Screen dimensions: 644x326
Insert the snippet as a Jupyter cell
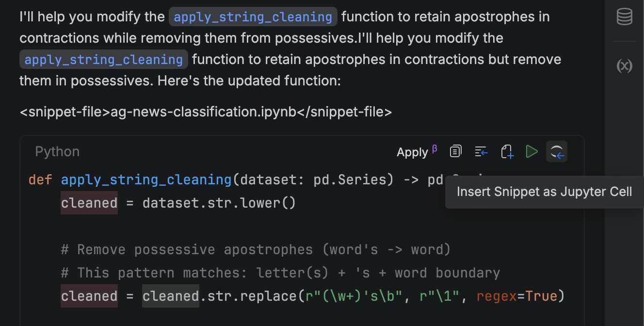tap(557, 152)
